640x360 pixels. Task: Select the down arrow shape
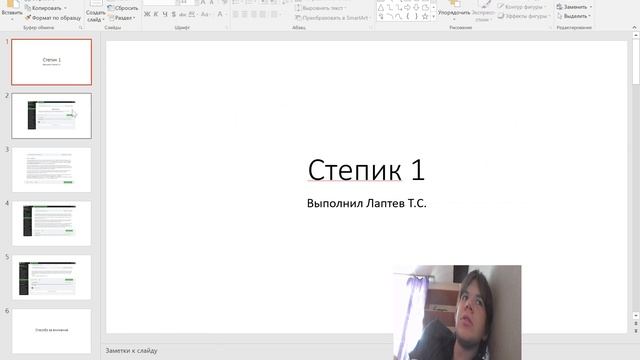(416, 8)
